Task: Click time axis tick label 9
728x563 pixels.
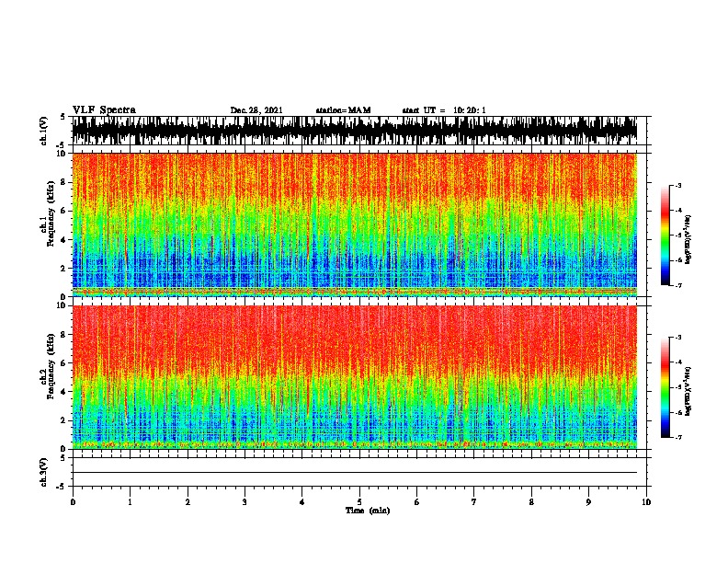Action: [x=588, y=502]
